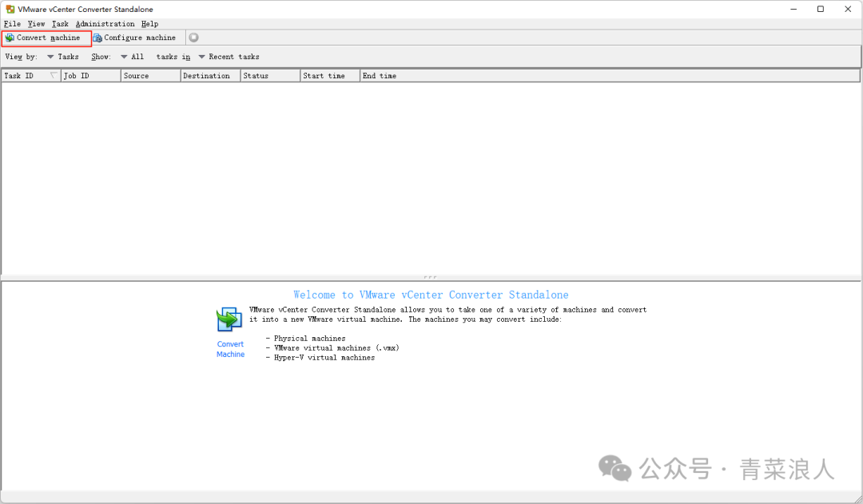Image resolution: width=863 pixels, height=504 pixels.
Task: Expand the Show All dropdown
Action: (x=132, y=57)
